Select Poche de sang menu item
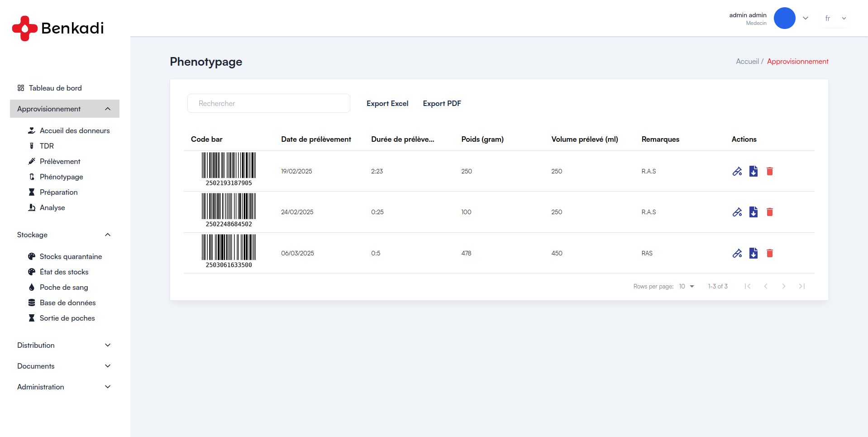868x437 pixels. 64,287
